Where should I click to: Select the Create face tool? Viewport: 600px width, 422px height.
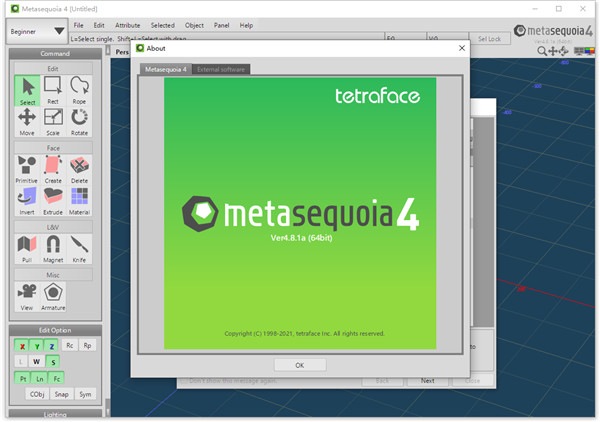53,169
